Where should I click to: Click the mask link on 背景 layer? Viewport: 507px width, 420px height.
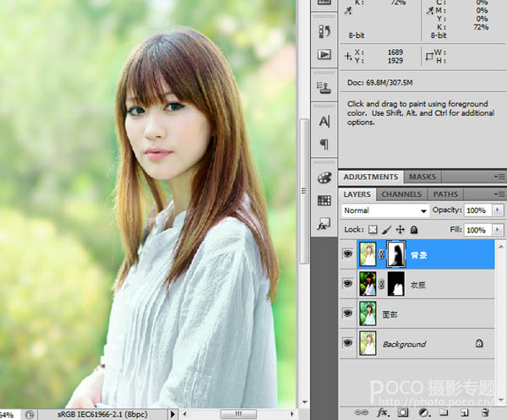pyautogui.click(x=382, y=254)
